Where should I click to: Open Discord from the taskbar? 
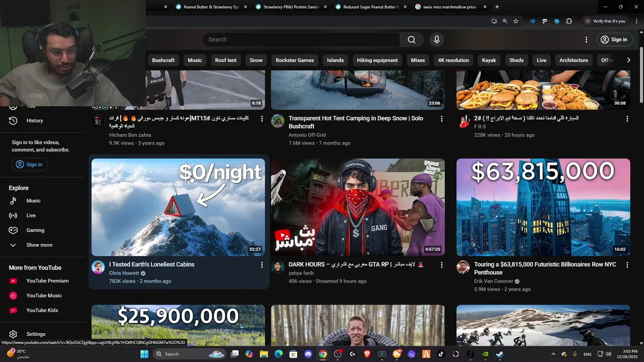[308, 354]
